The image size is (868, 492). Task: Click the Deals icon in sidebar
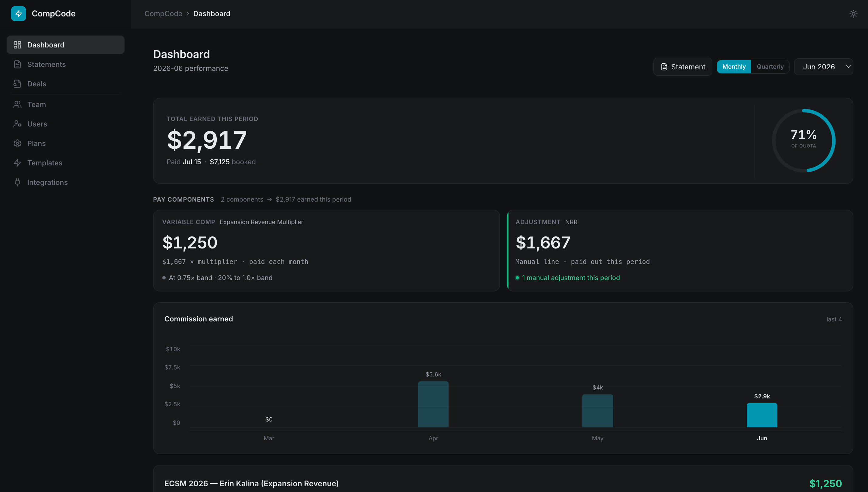tap(17, 84)
